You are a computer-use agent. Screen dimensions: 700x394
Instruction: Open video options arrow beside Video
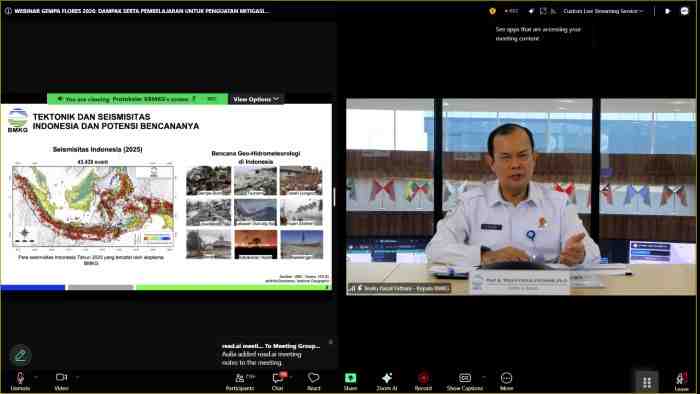[x=77, y=377]
